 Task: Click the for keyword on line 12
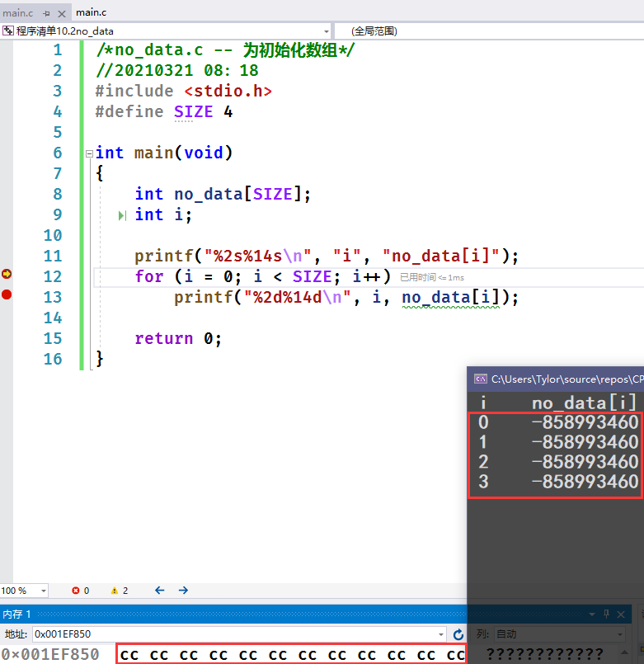point(149,276)
